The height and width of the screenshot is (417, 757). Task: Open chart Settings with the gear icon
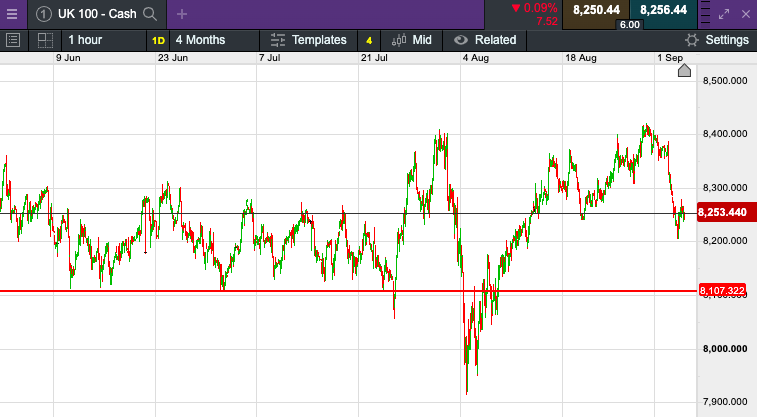[717, 40]
